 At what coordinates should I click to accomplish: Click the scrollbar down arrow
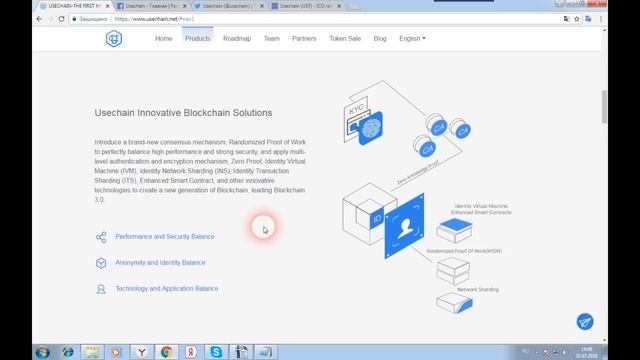click(x=604, y=340)
